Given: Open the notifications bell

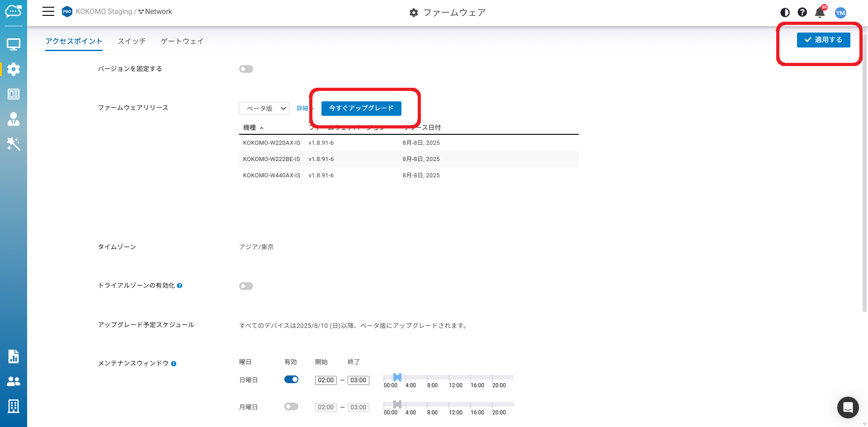Looking at the screenshot, I should point(820,13).
